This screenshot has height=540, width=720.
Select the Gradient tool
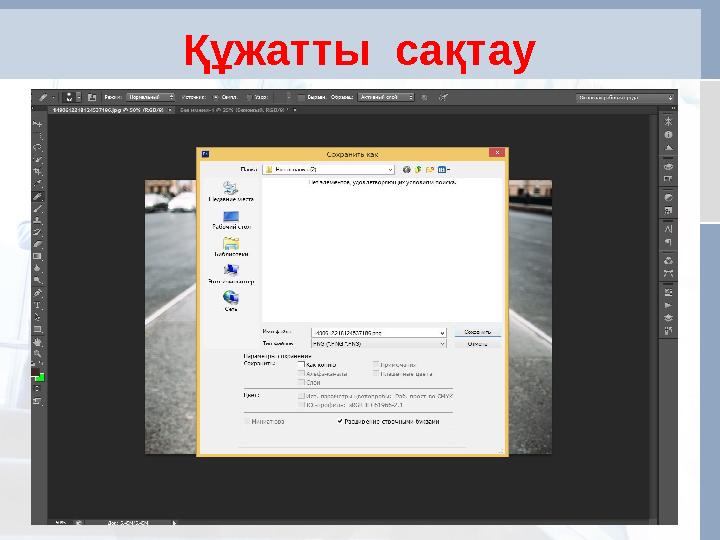tap(38, 256)
